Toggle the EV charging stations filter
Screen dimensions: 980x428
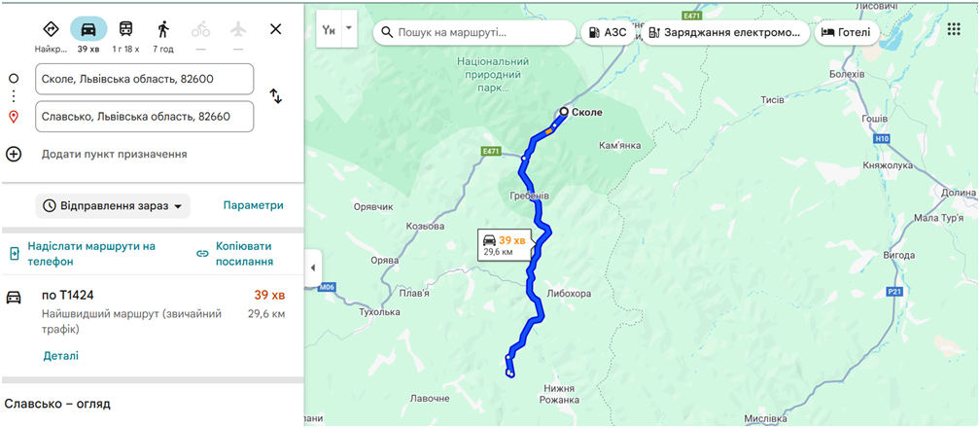click(726, 32)
